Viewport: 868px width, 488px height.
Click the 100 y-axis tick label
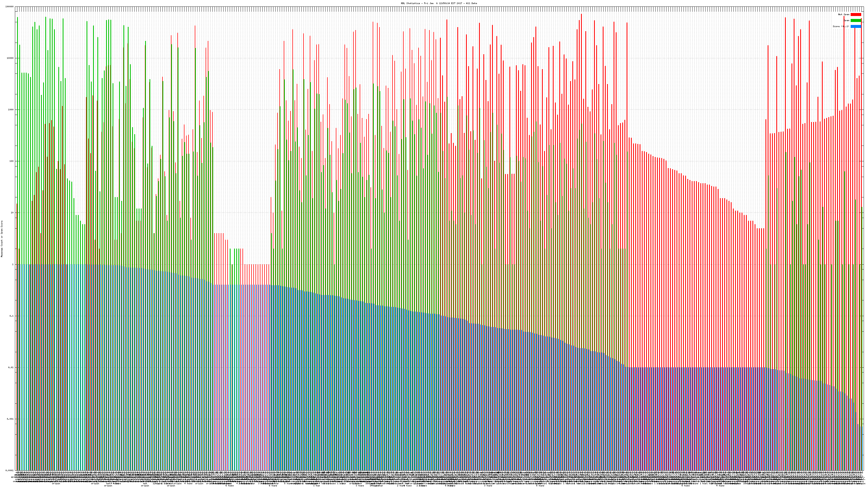[12, 161]
